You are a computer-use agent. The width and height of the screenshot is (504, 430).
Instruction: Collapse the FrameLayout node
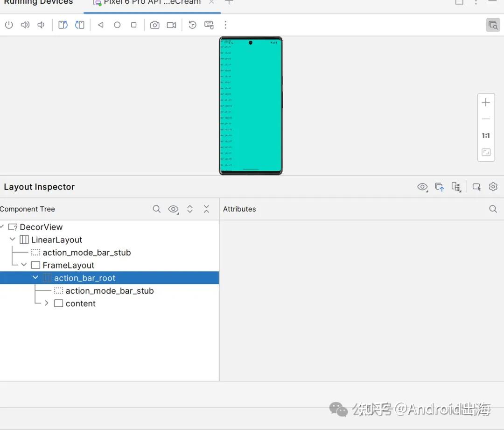(x=24, y=265)
